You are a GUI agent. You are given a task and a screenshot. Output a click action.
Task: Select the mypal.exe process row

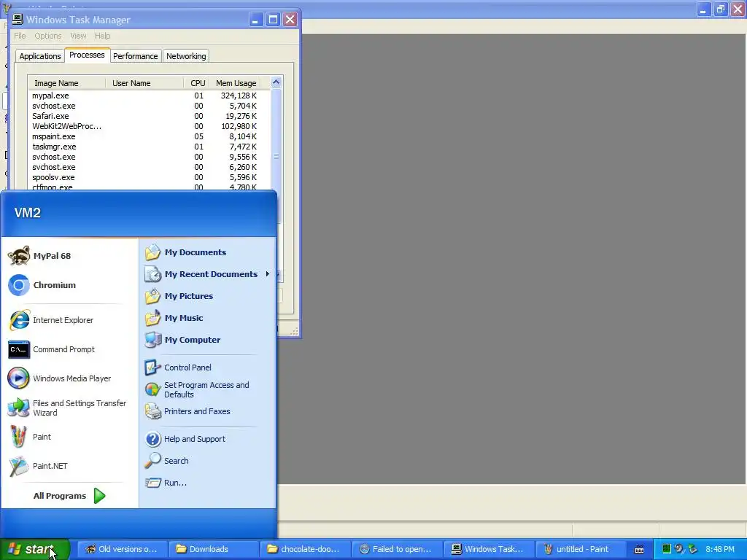tap(149, 96)
